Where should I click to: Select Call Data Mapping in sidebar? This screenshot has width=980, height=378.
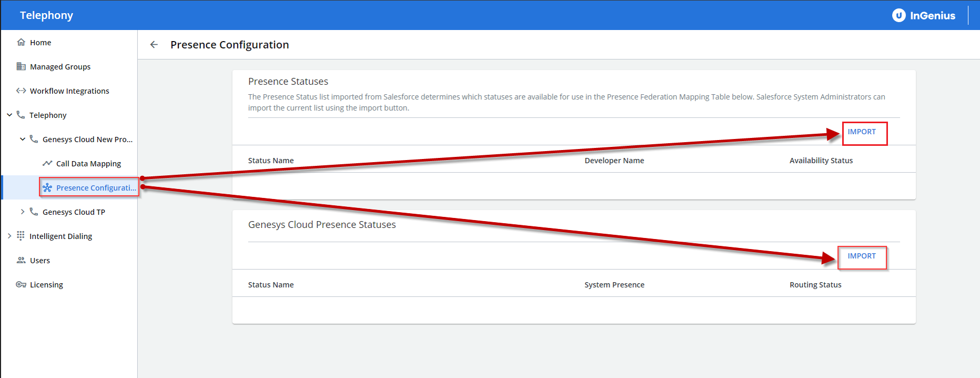[88, 163]
